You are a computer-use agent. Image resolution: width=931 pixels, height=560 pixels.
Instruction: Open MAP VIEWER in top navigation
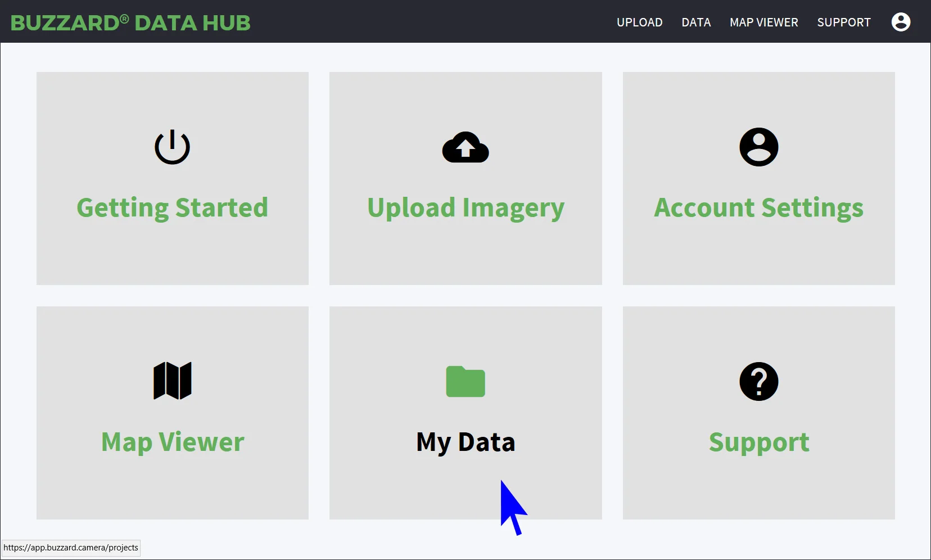pyautogui.click(x=763, y=22)
